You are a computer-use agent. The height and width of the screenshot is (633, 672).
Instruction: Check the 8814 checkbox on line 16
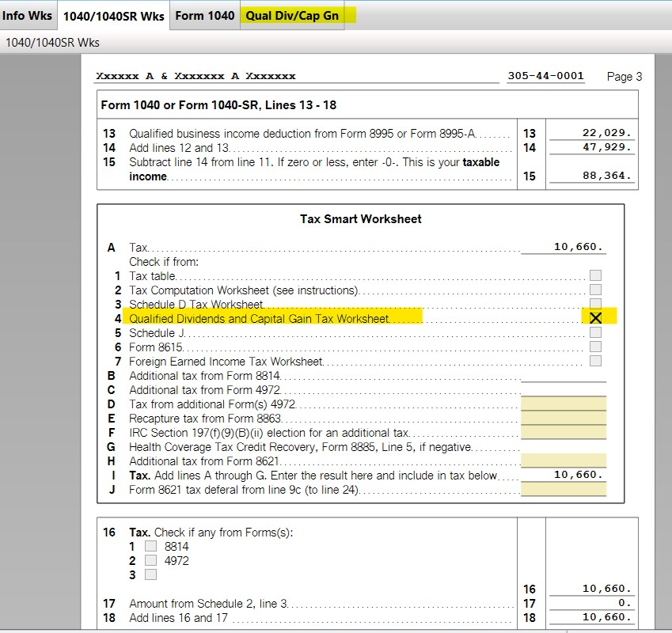pos(150,546)
